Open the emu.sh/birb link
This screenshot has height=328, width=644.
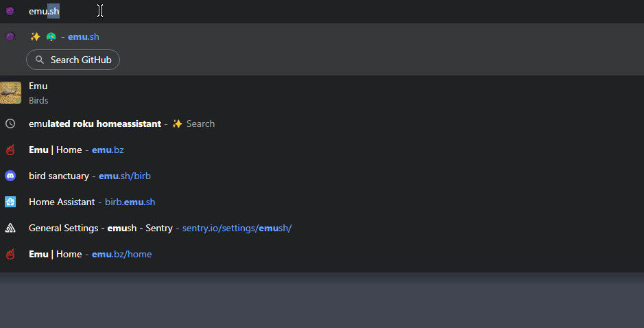click(124, 176)
